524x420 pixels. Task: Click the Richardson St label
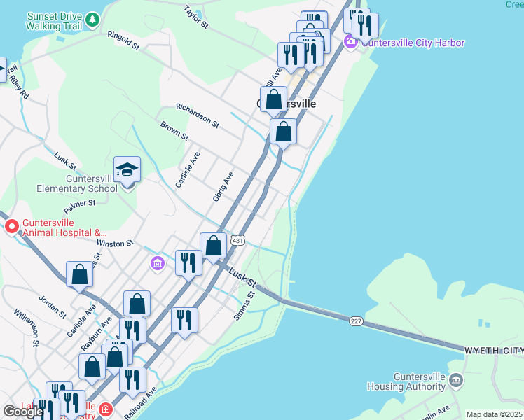[198, 115]
